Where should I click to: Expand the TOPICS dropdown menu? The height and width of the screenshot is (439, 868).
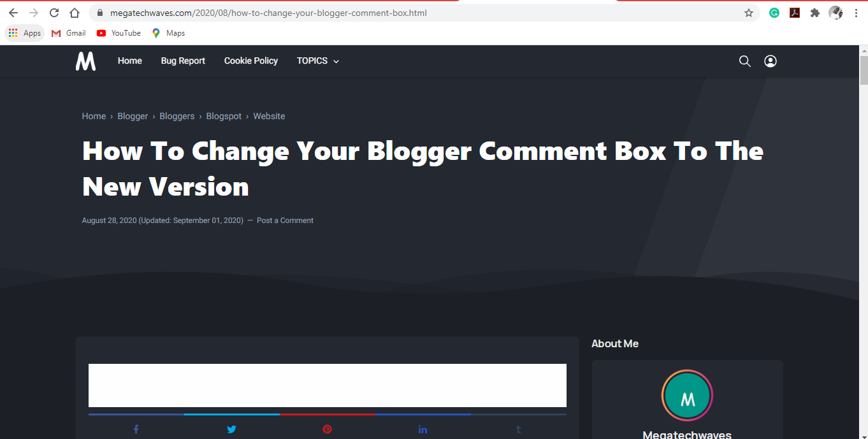318,61
